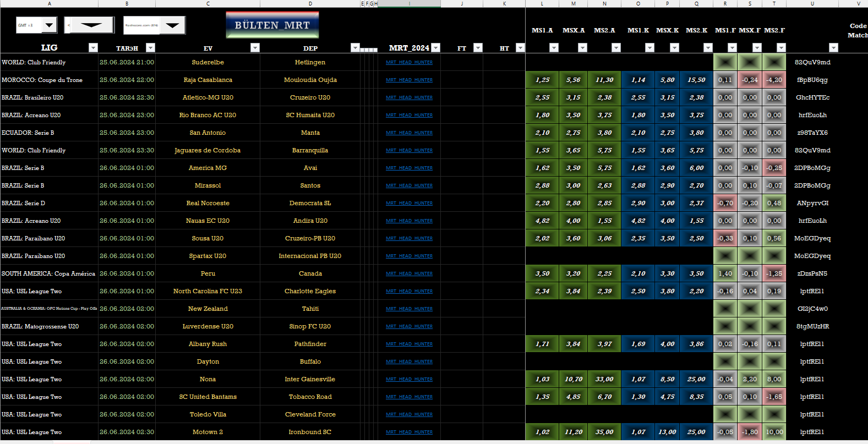Select the 'North Carolina FC U23' cell
This screenshot has height=444, width=868.
[x=208, y=291]
